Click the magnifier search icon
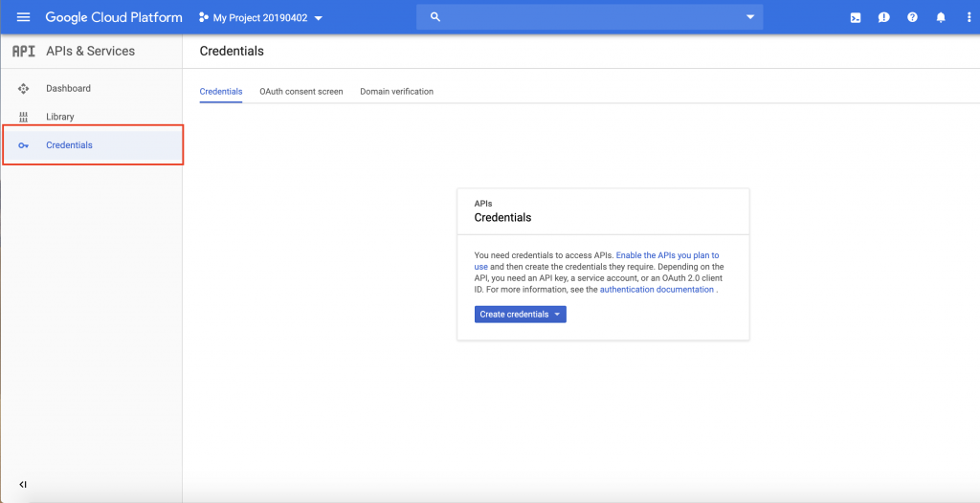The image size is (980, 503). click(436, 17)
